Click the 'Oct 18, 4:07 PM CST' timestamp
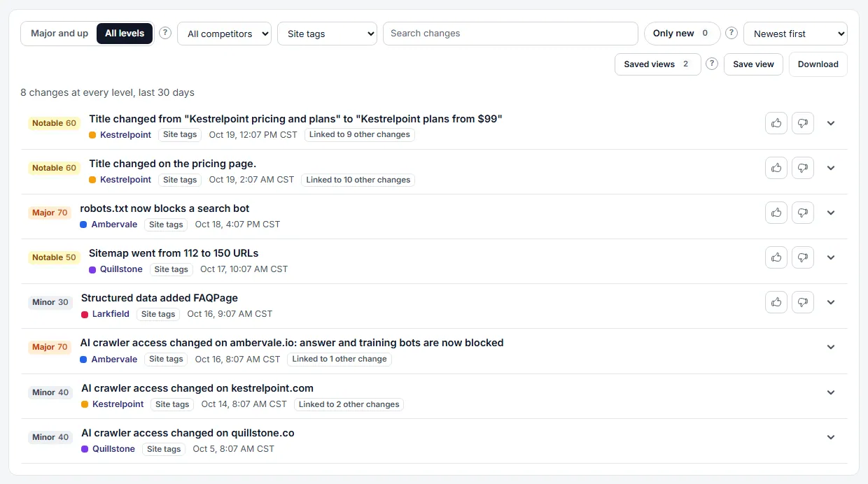 click(237, 225)
